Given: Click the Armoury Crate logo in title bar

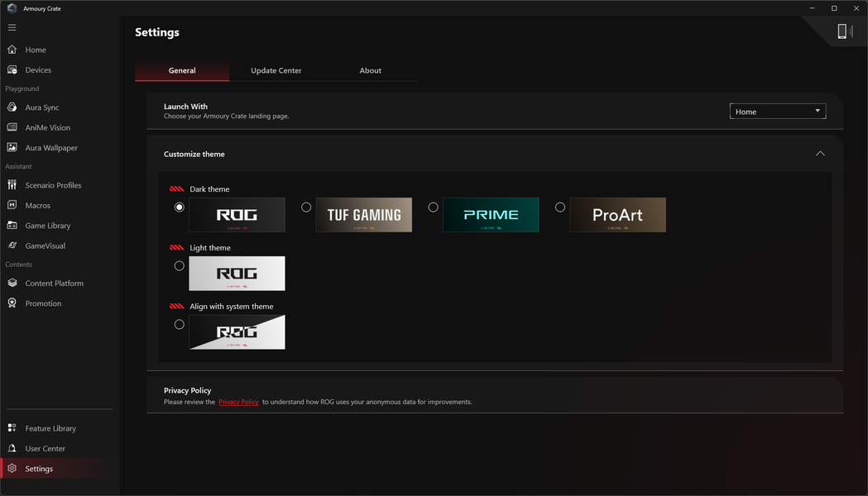Looking at the screenshot, I should coord(12,8).
